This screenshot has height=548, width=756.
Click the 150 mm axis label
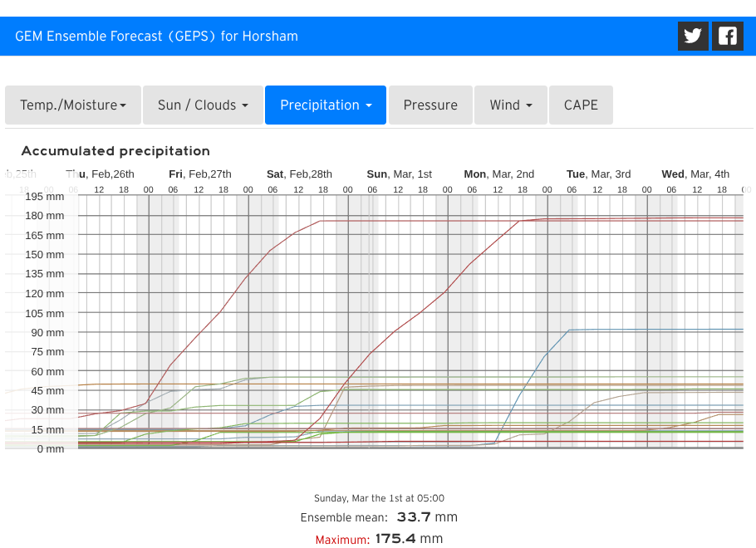(x=44, y=254)
